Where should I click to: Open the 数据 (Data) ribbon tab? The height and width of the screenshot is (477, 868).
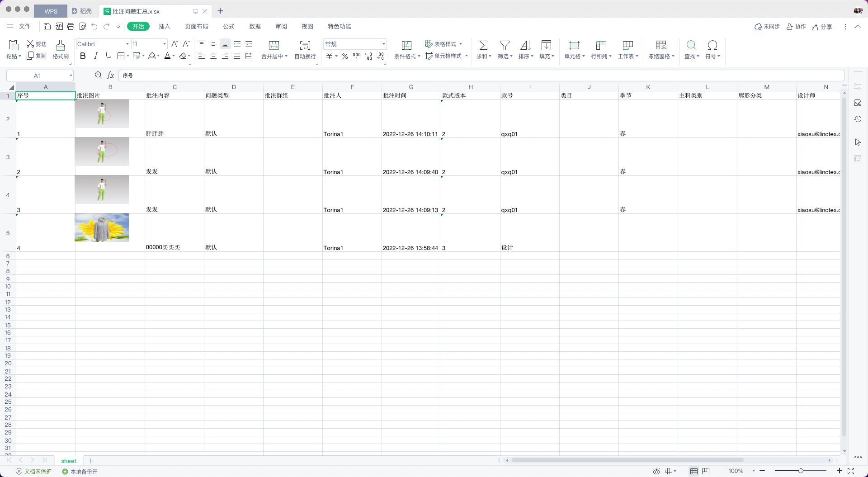coord(255,27)
